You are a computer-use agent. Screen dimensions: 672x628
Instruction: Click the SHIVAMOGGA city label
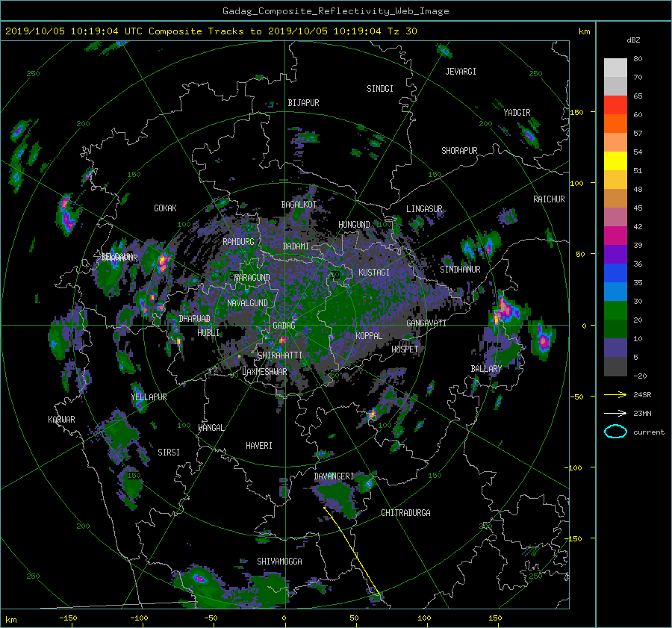click(279, 562)
